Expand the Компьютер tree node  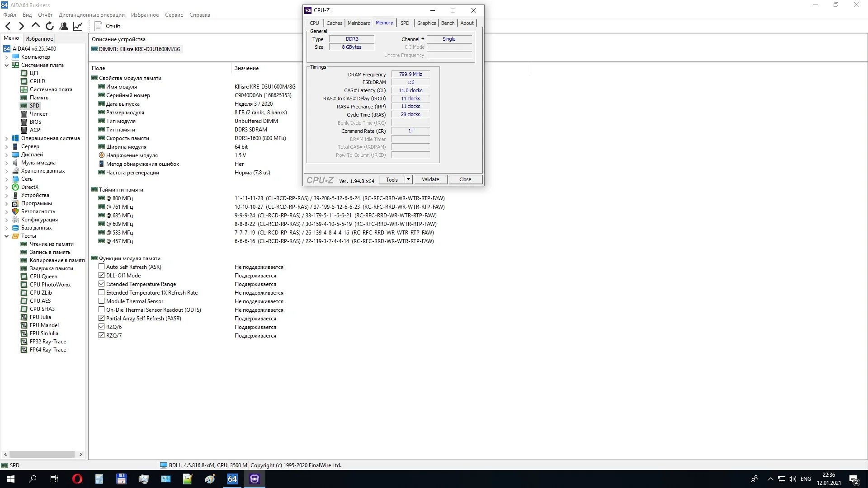point(6,57)
